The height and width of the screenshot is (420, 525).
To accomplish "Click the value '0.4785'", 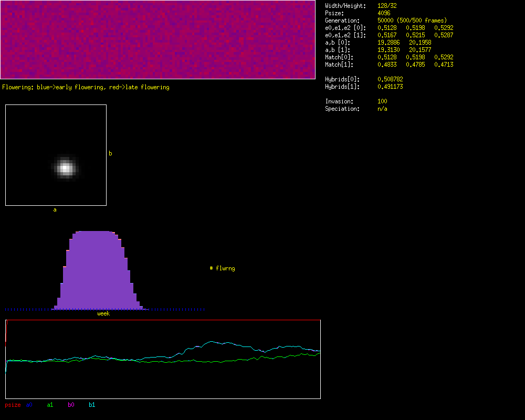I will click(x=415, y=65).
